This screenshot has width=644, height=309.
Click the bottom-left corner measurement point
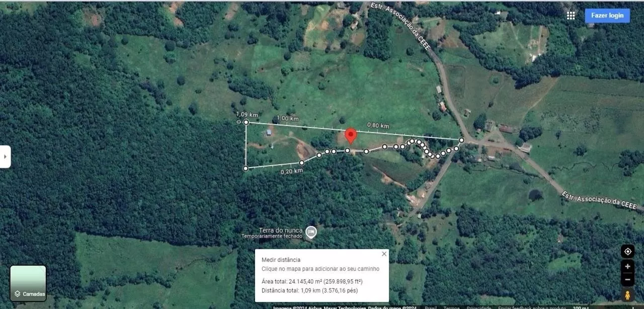point(246,169)
